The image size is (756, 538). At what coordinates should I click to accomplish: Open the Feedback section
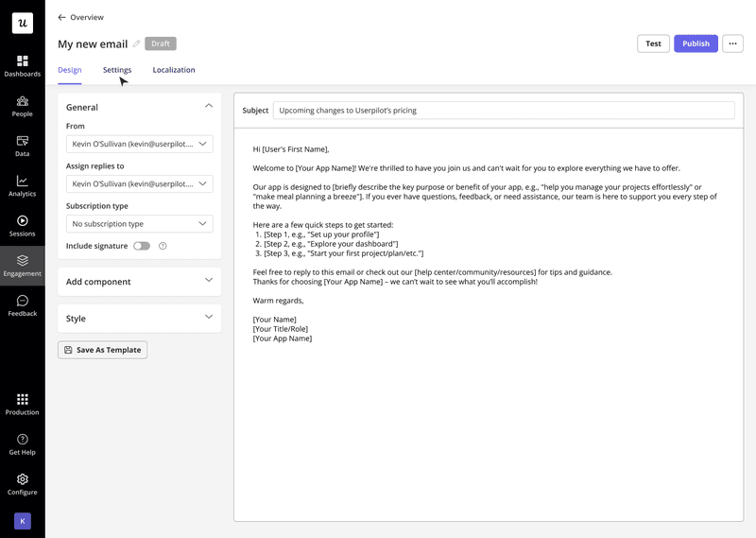[22, 305]
